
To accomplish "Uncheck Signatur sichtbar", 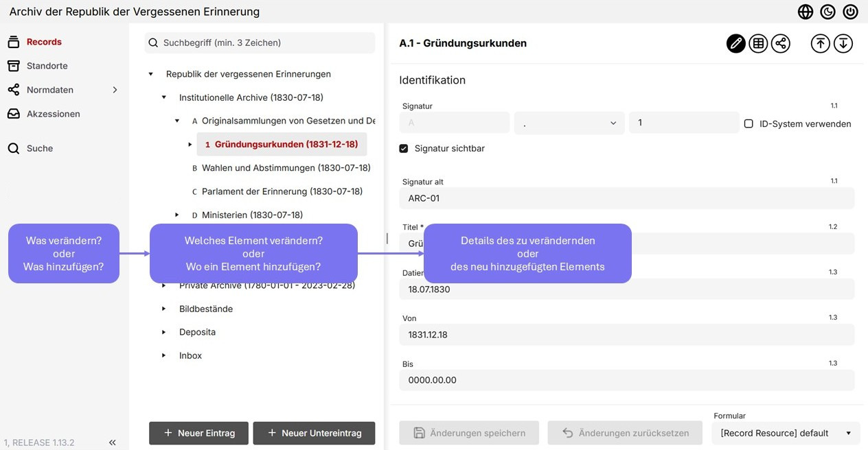I will tap(404, 148).
